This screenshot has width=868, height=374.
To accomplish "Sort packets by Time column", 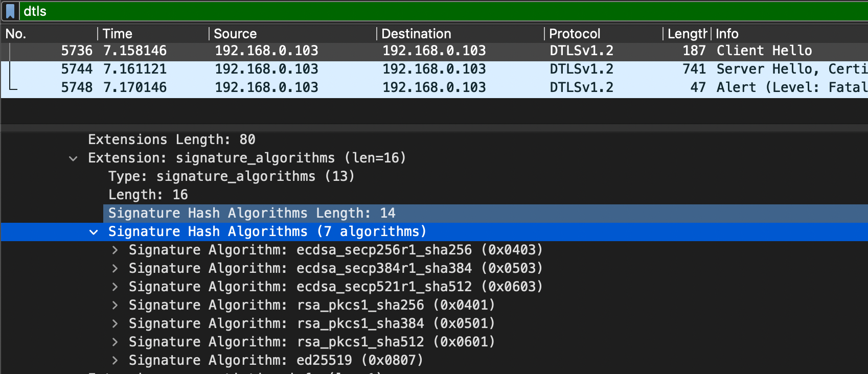I will (x=153, y=34).
